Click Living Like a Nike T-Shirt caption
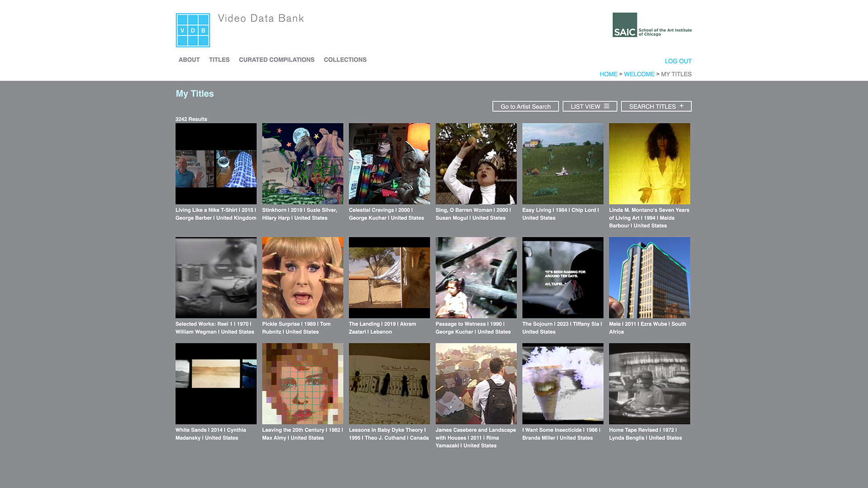868x488 pixels. coord(216,214)
